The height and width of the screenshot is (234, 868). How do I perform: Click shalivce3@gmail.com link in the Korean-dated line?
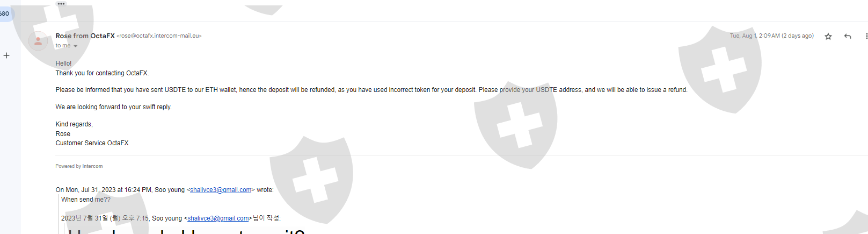click(x=218, y=218)
